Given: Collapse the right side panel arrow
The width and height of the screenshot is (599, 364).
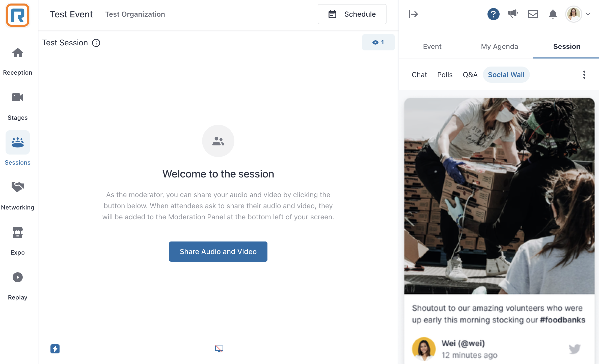Looking at the screenshot, I should 413,14.
